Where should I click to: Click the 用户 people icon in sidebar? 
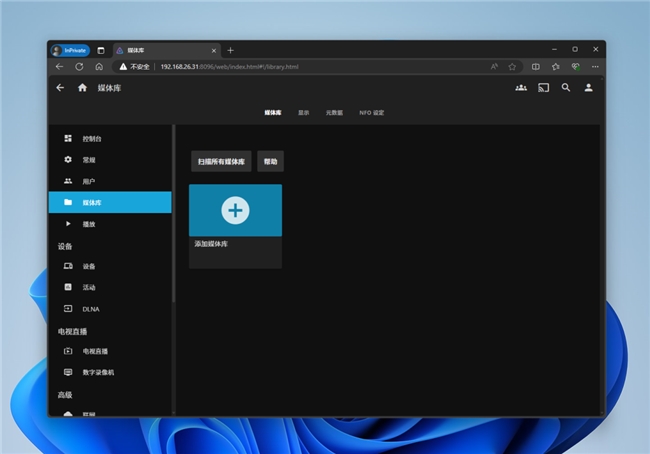[x=68, y=181]
